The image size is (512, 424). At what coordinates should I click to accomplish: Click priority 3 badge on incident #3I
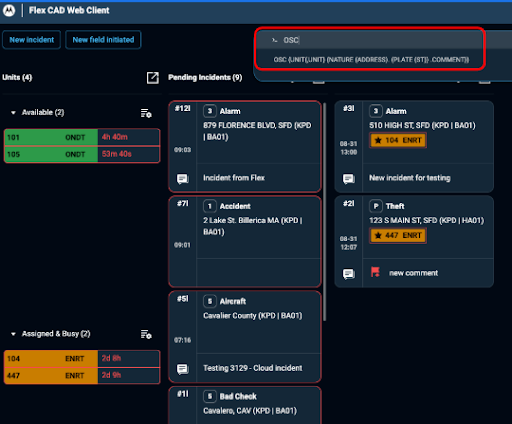(x=376, y=111)
